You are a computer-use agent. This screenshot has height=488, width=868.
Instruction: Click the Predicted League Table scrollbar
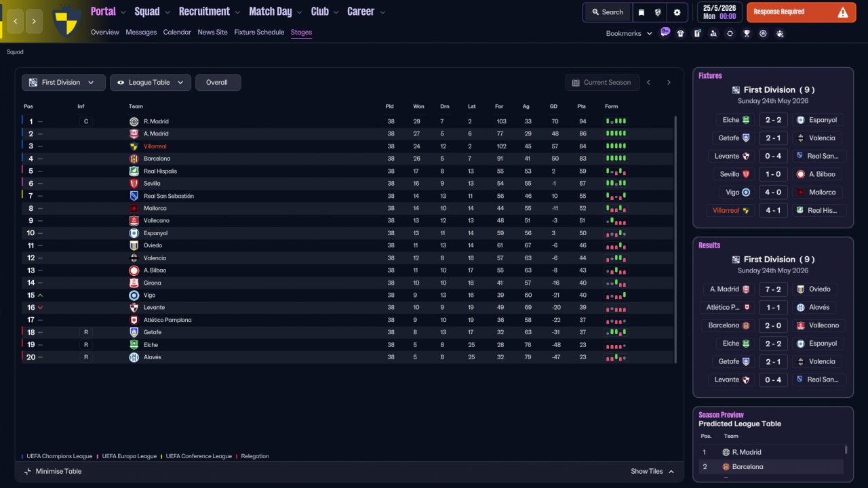click(846, 450)
